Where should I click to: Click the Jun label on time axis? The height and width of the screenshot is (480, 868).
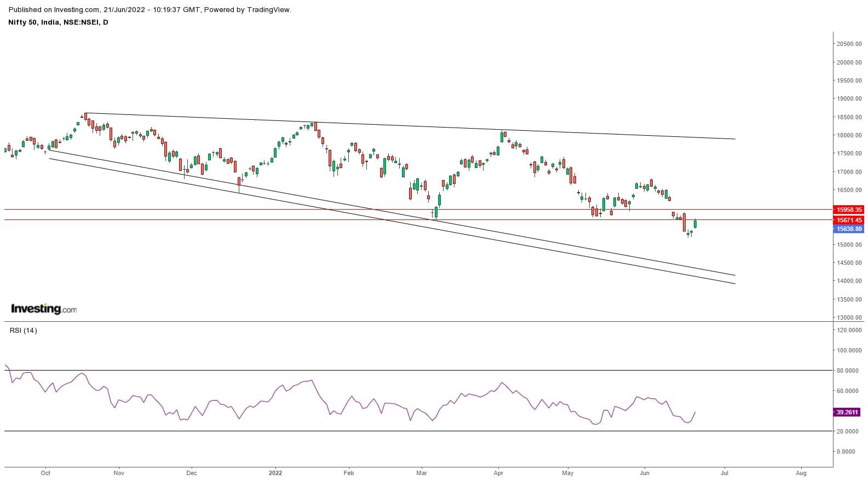coord(645,473)
